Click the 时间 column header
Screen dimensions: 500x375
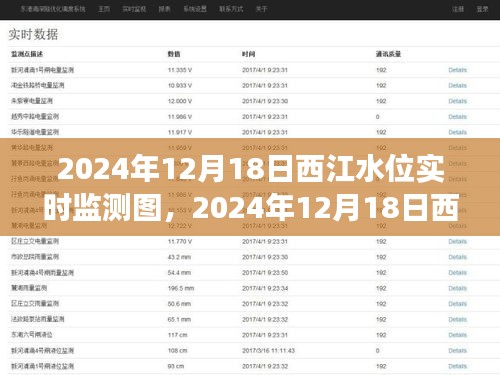pos(249,54)
